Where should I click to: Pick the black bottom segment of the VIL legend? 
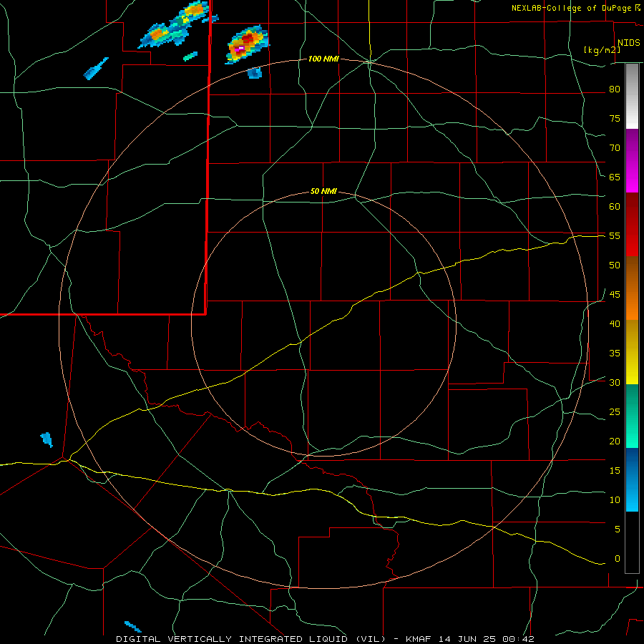[632, 542]
